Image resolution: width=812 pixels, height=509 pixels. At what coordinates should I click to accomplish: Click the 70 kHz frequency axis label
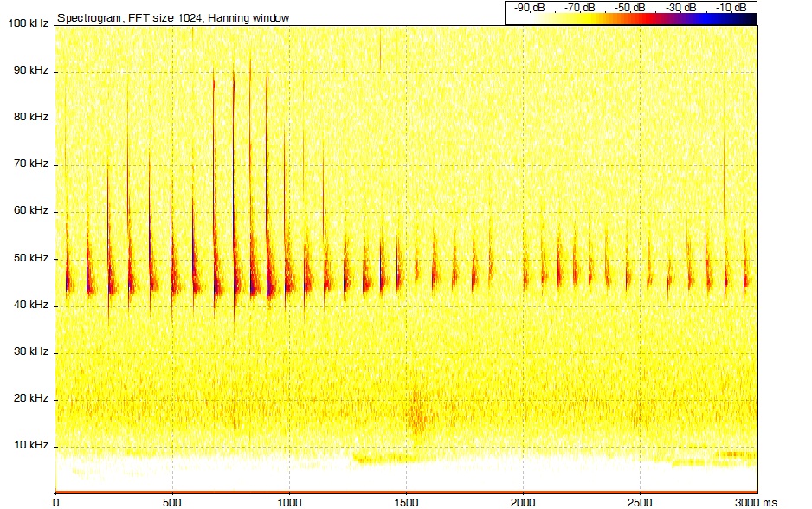31,164
